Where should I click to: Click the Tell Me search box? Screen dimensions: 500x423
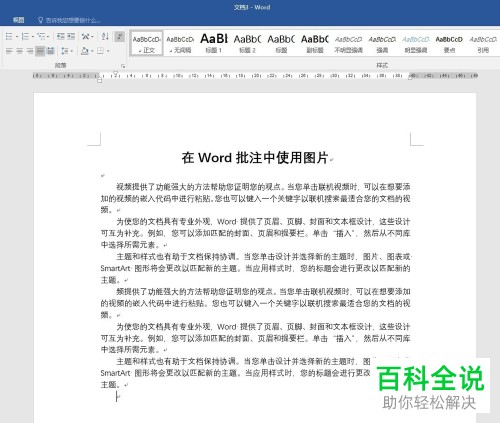[69, 20]
